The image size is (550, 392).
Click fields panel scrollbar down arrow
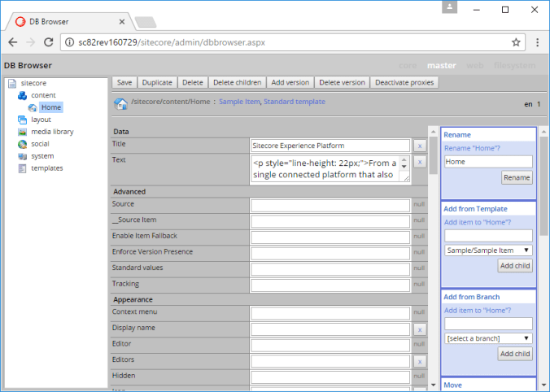tap(433, 385)
